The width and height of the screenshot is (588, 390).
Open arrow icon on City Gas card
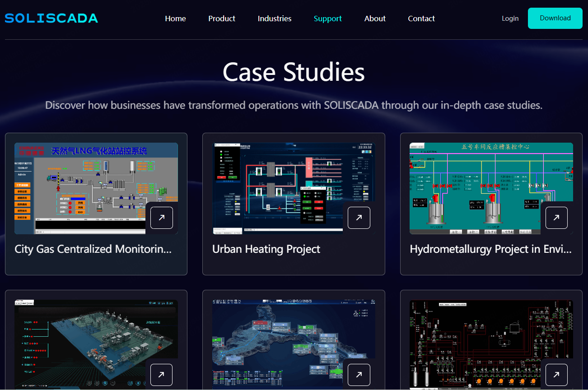(x=161, y=218)
